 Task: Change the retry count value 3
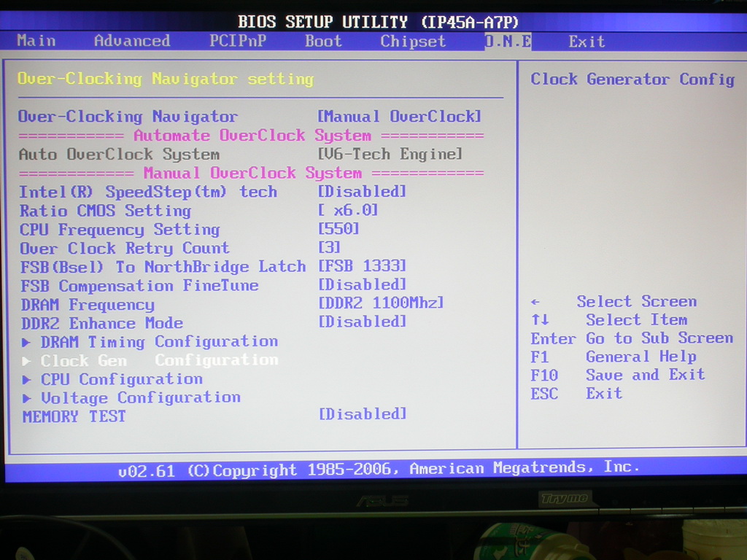click(x=329, y=247)
